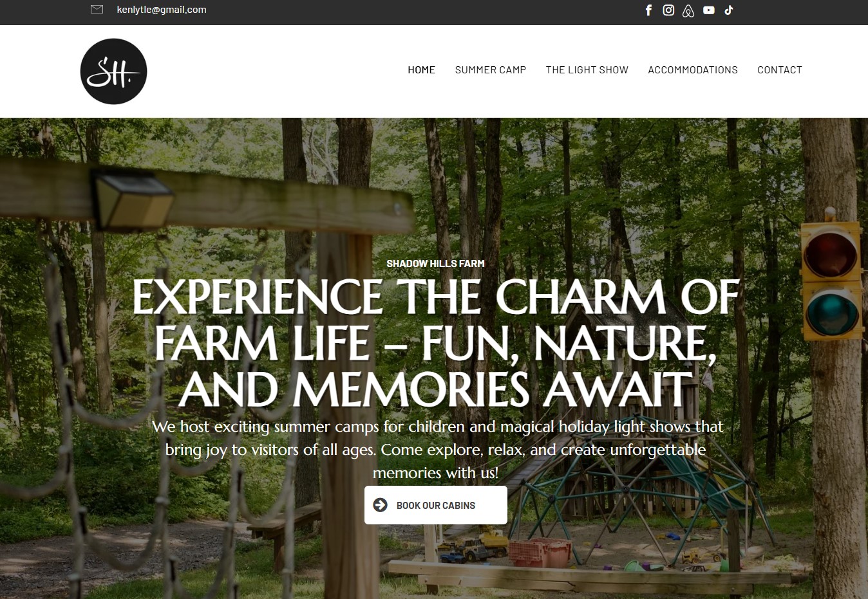Click the Book Our Cabins button
868x599 pixels.
436,505
